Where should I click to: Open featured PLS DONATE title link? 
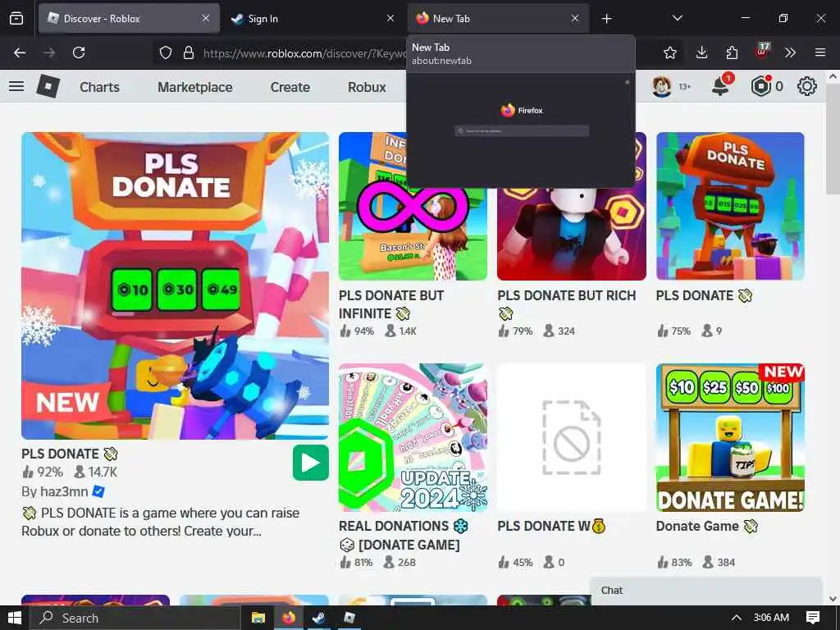click(x=69, y=454)
